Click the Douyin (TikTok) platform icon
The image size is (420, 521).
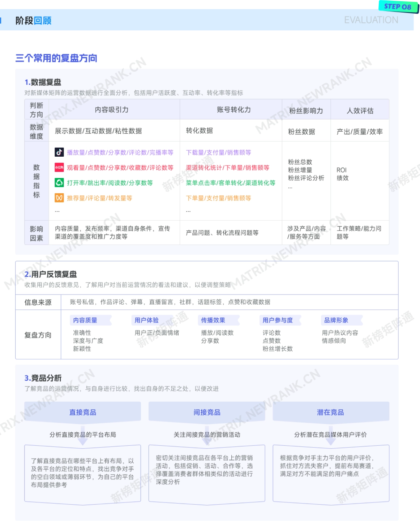point(59,152)
